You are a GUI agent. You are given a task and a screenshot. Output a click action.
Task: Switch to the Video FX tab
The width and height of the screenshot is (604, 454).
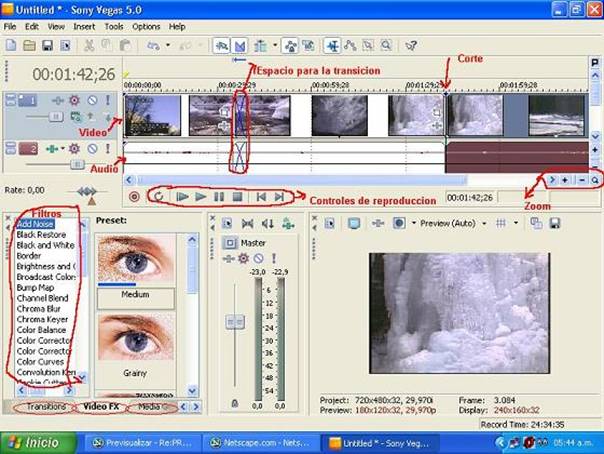point(101,407)
